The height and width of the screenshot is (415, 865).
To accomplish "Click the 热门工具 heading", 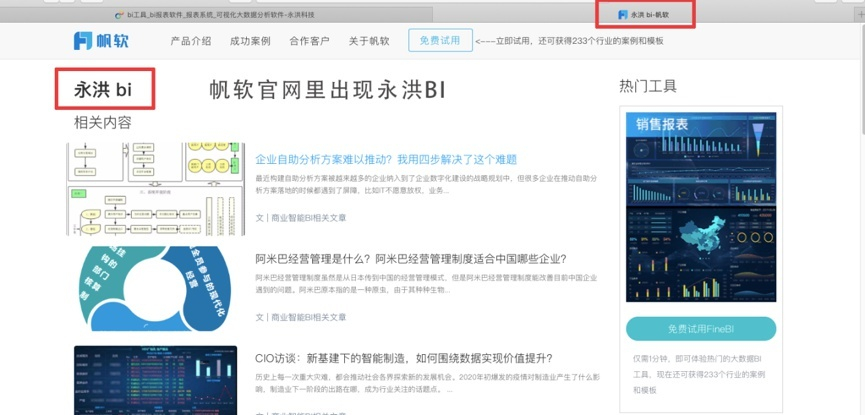I will click(x=648, y=86).
